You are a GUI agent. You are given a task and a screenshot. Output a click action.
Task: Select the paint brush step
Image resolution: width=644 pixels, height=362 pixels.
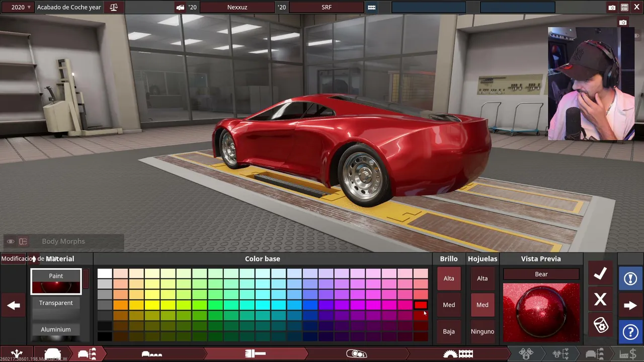coord(255,354)
